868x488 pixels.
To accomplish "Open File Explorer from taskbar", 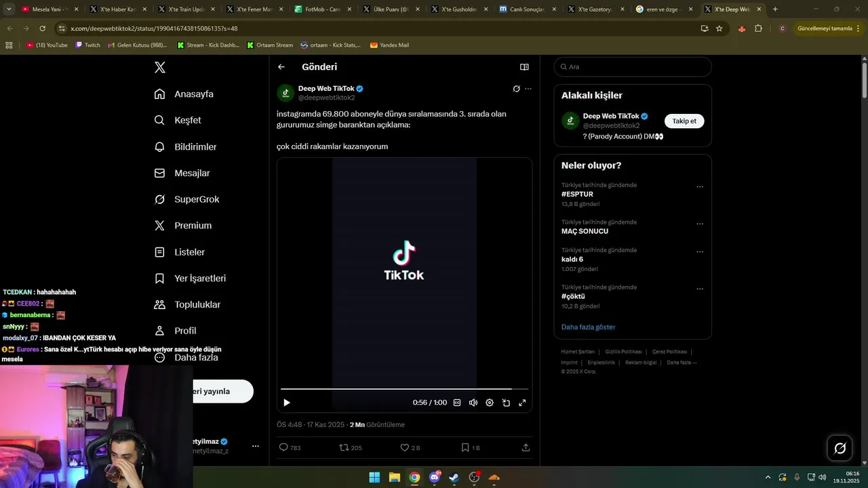I will click(394, 477).
